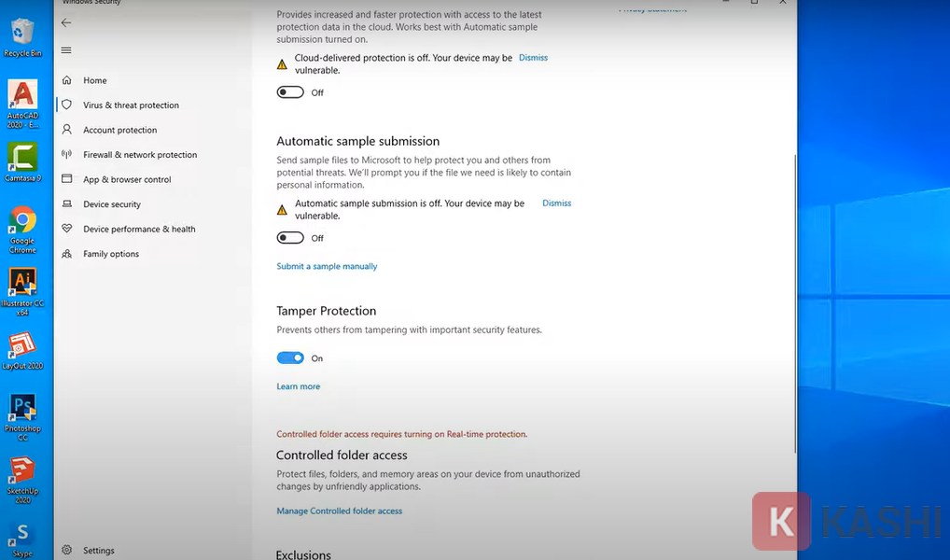This screenshot has width=950, height=560.
Task: Click the back arrow in Windows Security
Action: (66, 22)
